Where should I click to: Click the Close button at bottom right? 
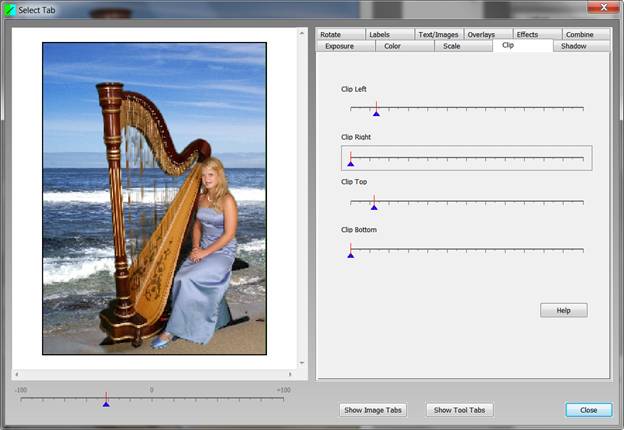(588, 410)
